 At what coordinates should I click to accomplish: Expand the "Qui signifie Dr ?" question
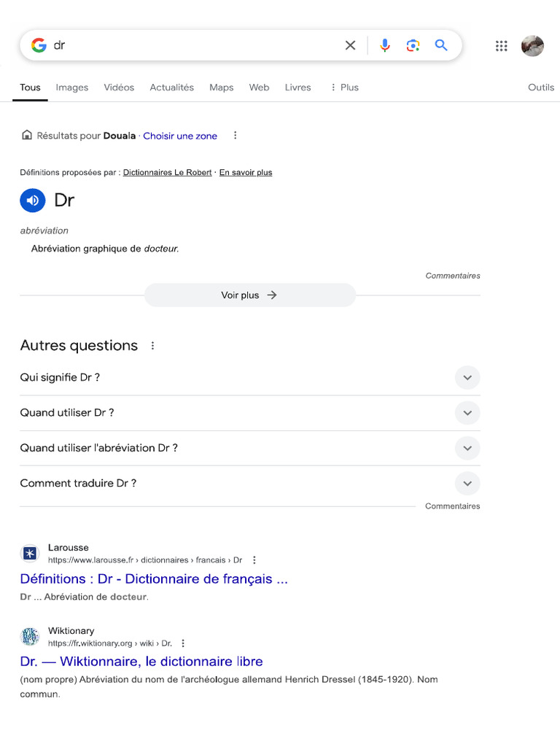point(467,378)
